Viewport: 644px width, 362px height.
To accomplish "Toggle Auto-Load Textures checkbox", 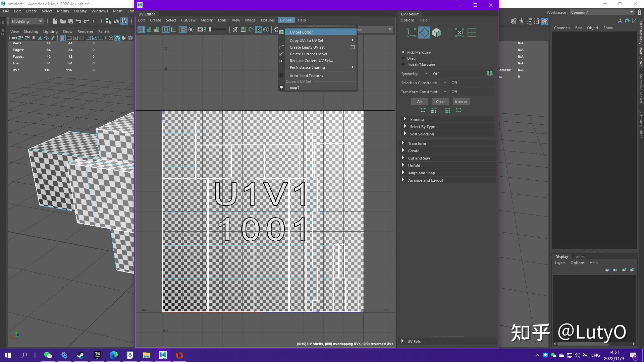I will [x=281, y=76].
